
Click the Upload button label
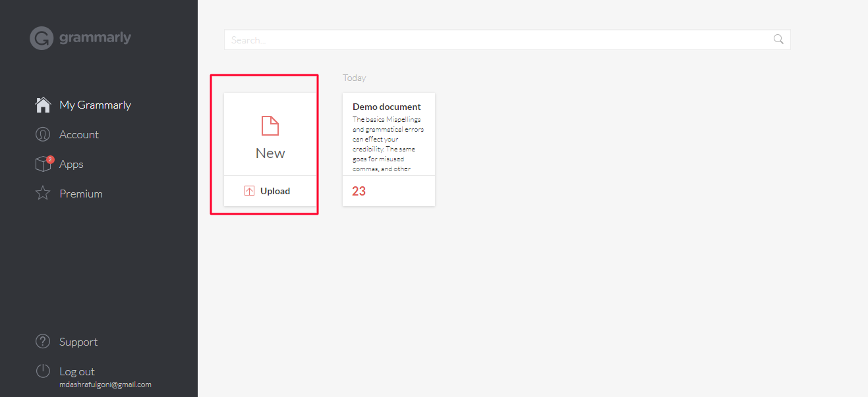point(275,191)
